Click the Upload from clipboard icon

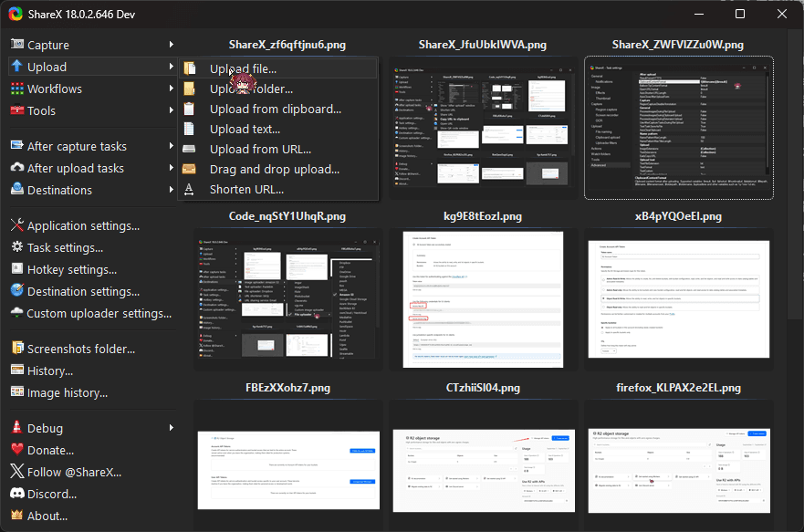[x=189, y=109]
